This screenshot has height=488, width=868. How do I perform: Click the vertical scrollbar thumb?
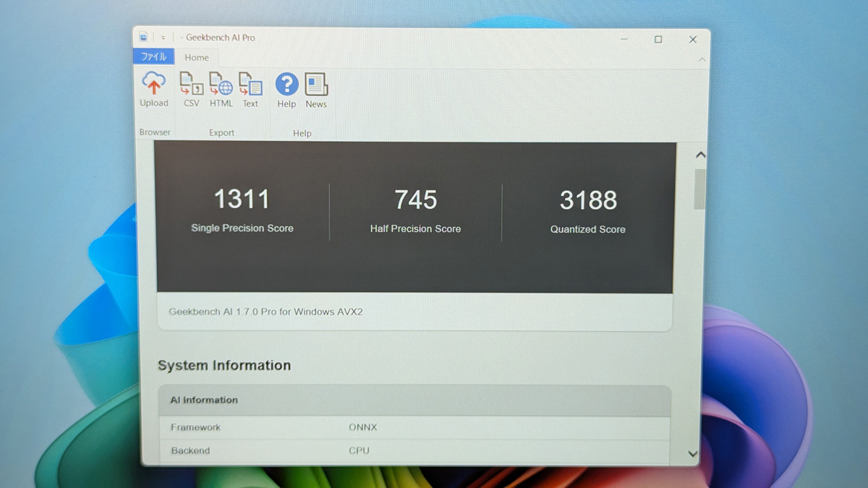[699, 189]
